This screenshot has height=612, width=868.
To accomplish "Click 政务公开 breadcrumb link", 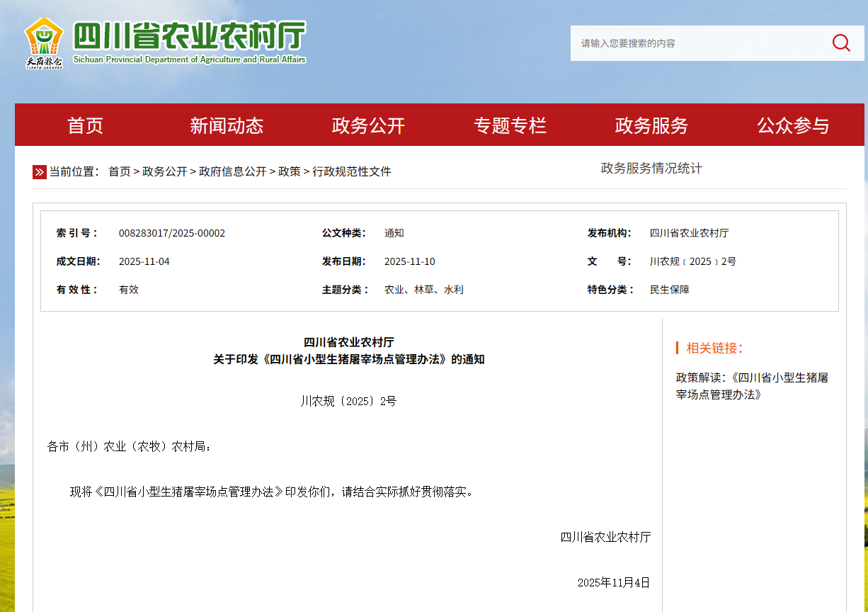I will coord(164,171).
